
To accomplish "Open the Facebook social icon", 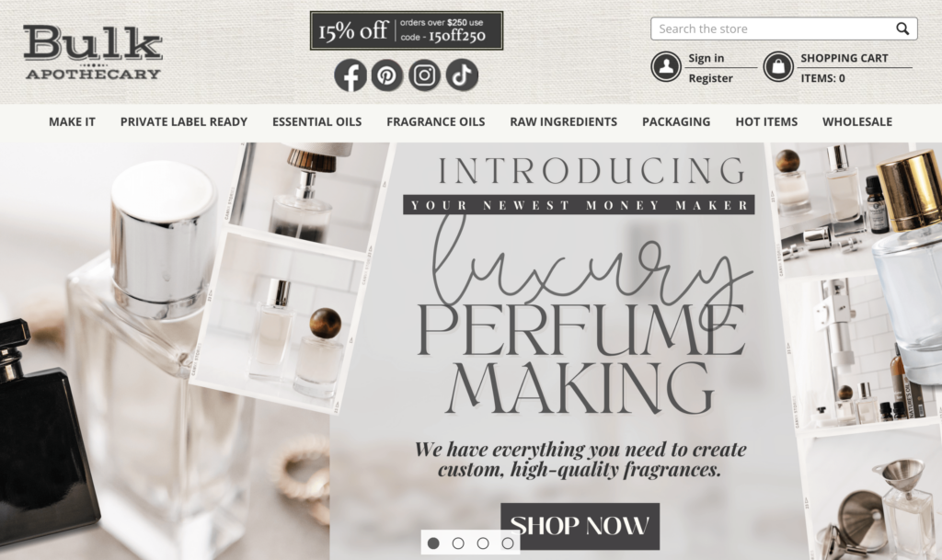I will point(350,75).
